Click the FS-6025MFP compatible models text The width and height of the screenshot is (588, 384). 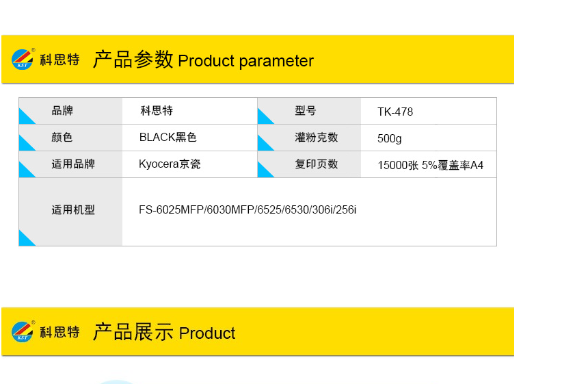[248, 209]
